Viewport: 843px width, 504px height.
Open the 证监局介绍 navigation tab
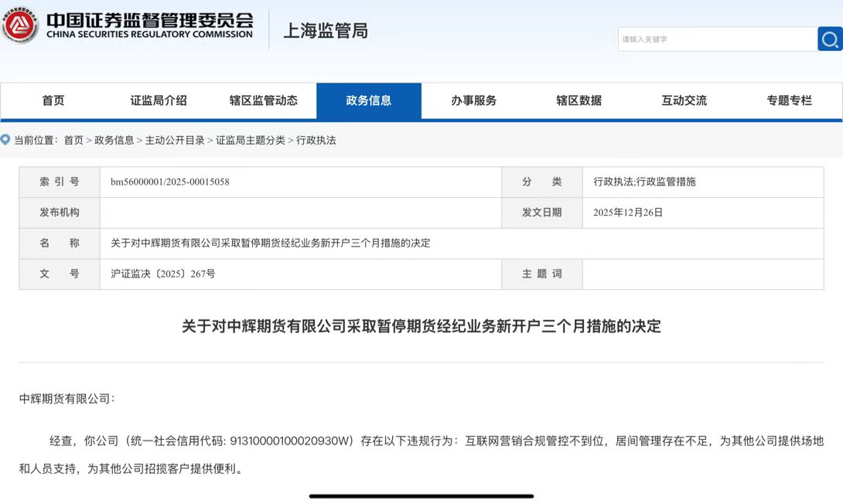(x=159, y=100)
